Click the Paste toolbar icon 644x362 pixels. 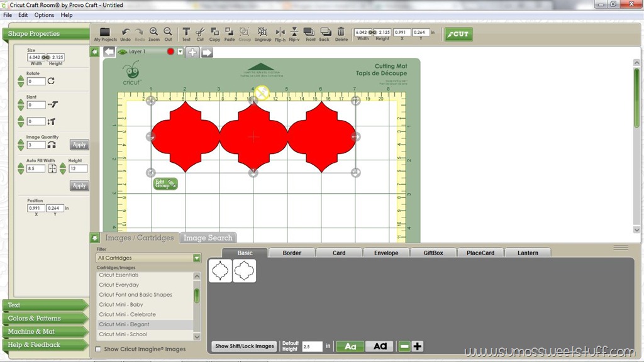tap(229, 34)
